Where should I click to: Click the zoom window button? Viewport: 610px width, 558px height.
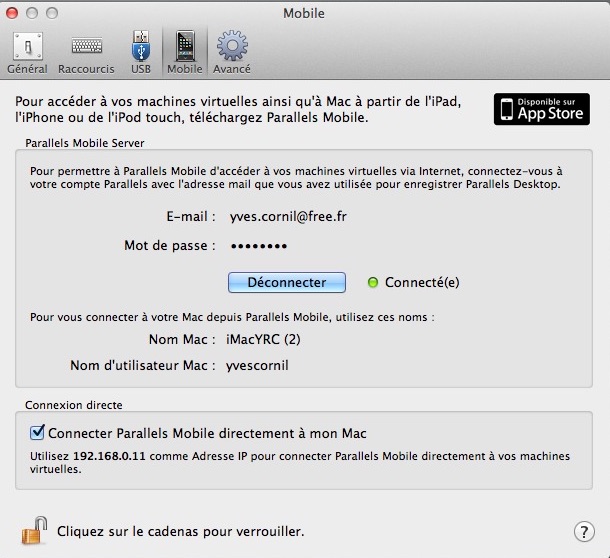pos(52,13)
